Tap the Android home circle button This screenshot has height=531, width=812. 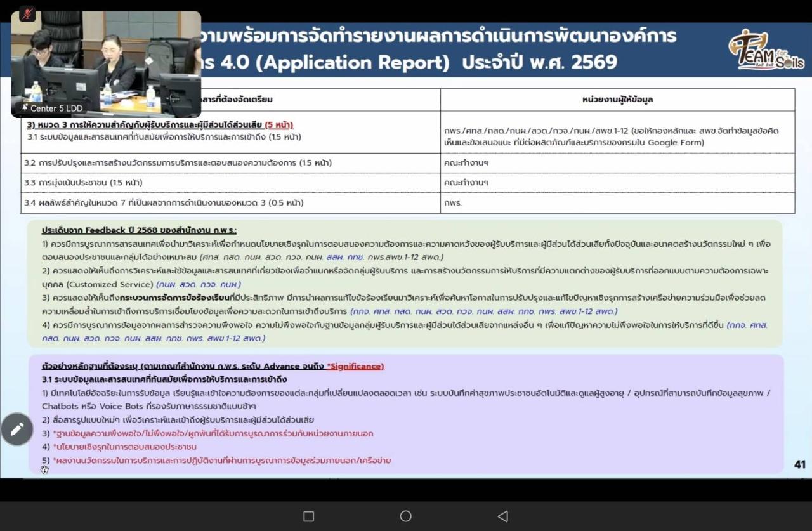coord(406,516)
